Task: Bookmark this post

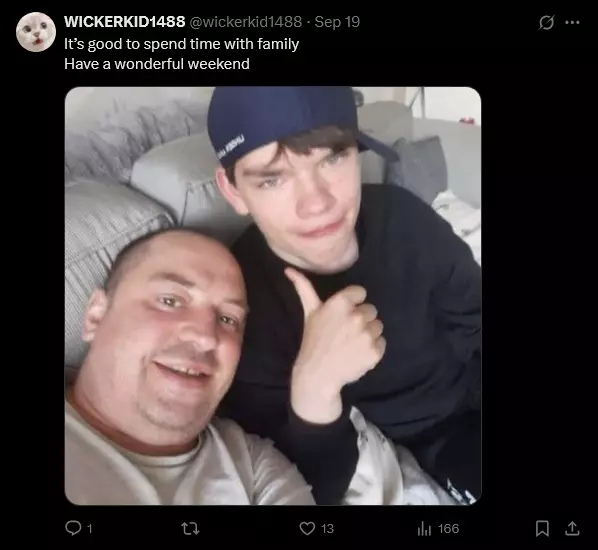Action: tap(542, 529)
